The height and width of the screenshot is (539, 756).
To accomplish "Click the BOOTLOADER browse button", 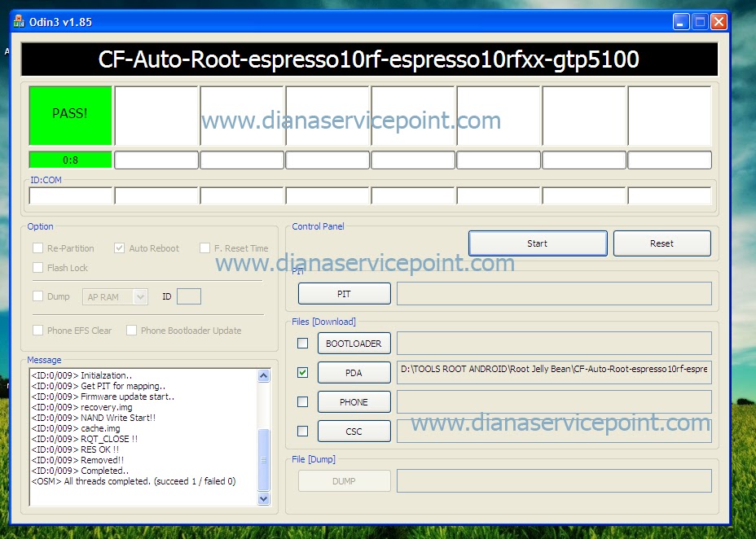I will pyautogui.click(x=354, y=344).
